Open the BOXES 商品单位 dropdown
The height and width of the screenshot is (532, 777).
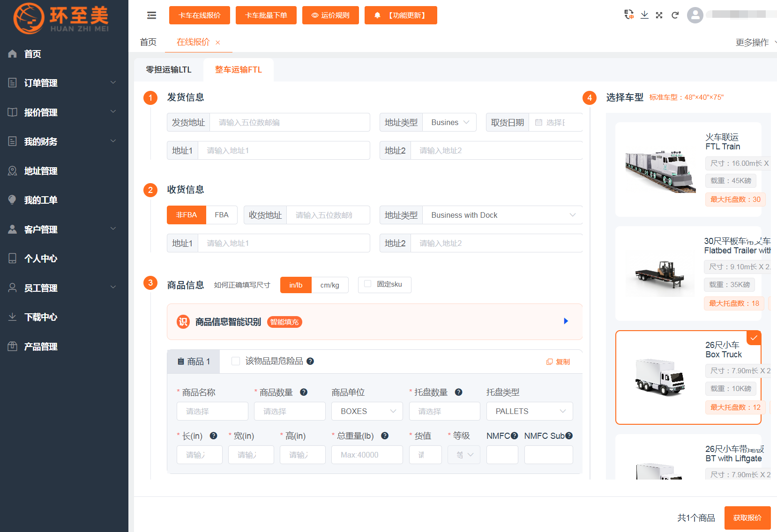pyautogui.click(x=367, y=411)
